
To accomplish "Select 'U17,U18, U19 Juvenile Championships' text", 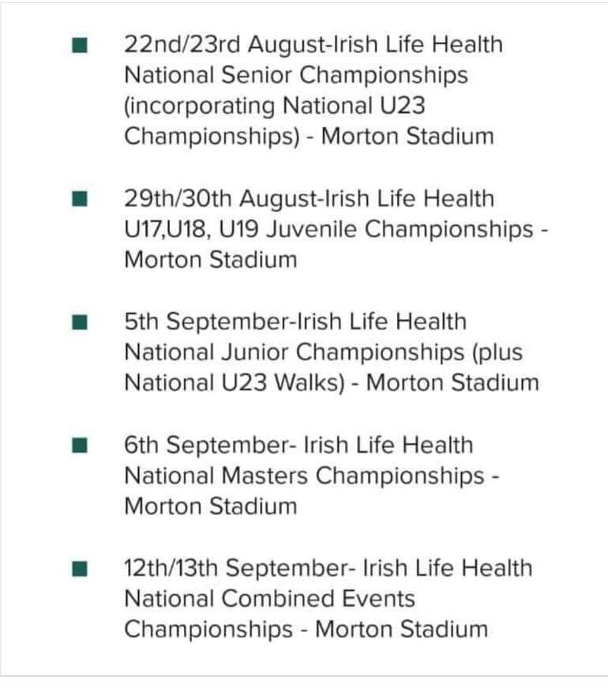I will click(328, 229).
